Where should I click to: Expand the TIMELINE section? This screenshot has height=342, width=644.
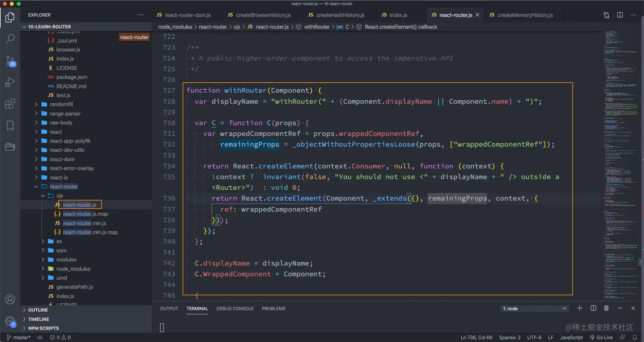(x=86, y=319)
